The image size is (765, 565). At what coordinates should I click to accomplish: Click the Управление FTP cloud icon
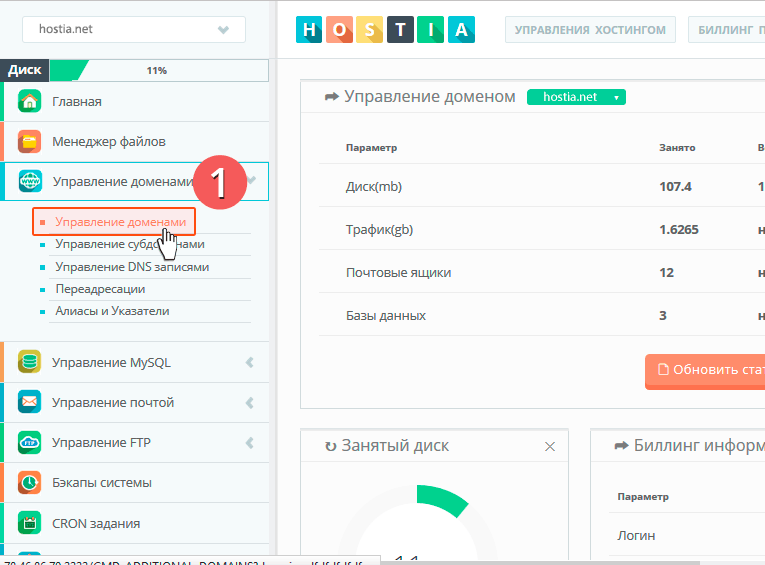[29, 443]
